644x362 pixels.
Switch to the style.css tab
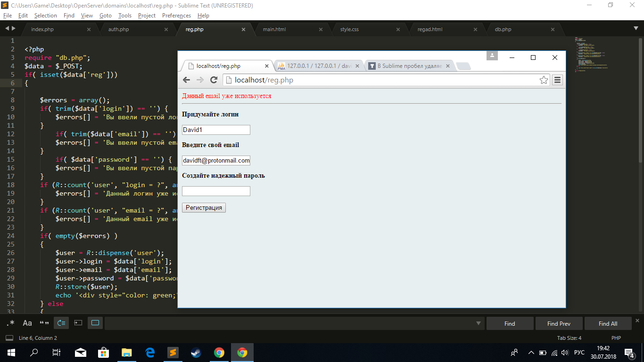[x=349, y=29]
